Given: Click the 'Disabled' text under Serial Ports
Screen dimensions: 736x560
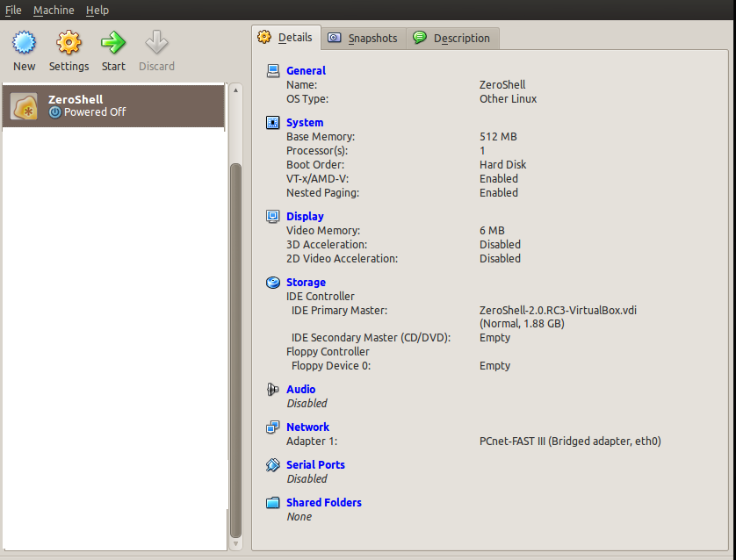Looking at the screenshot, I should (307, 479).
